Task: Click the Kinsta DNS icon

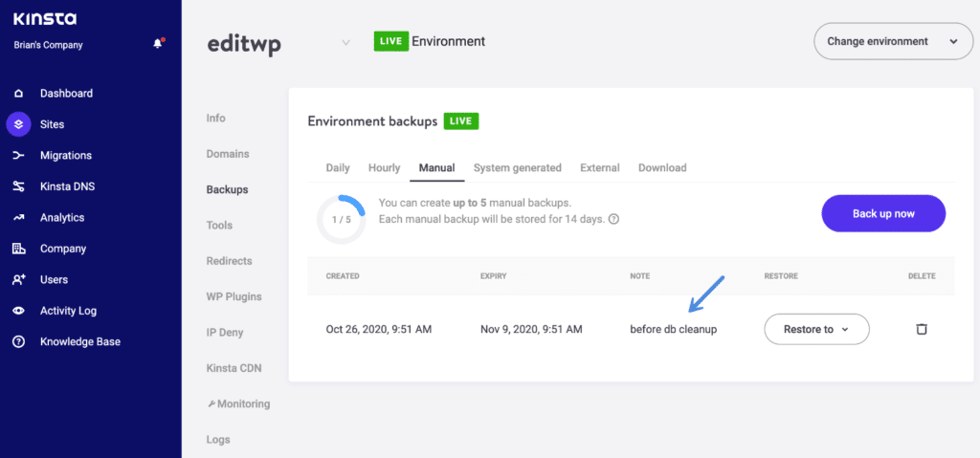Action: pyautogui.click(x=19, y=186)
